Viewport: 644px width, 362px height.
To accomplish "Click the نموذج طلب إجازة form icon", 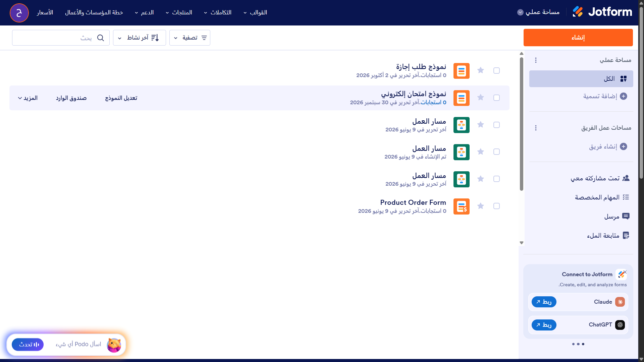I will coord(462,71).
